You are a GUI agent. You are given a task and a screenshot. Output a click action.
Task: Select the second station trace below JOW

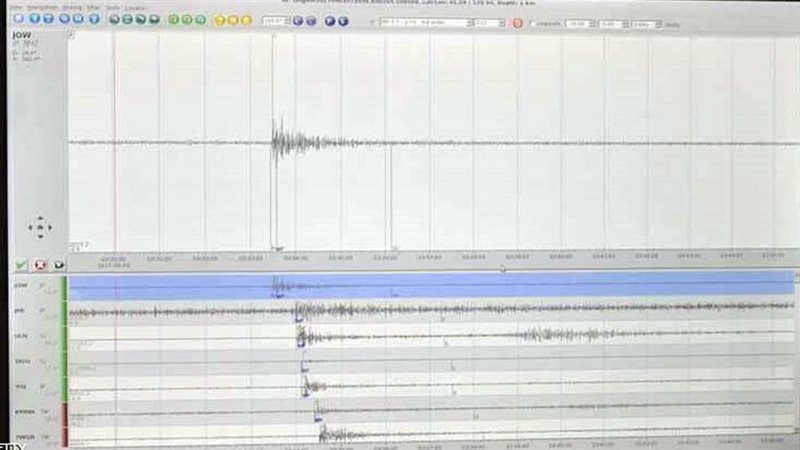click(x=430, y=335)
